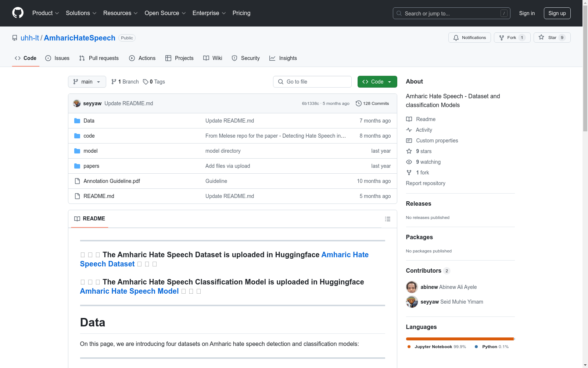Open the model folder

90,151
